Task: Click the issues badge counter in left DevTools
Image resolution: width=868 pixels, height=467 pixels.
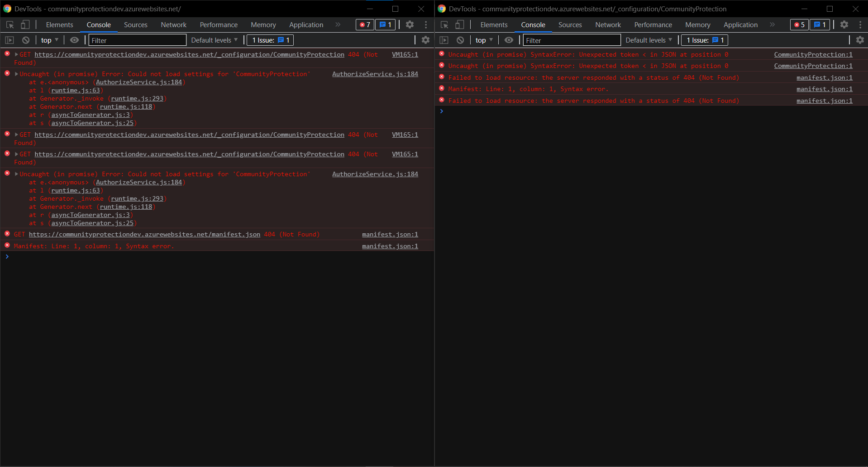Action: tap(386, 25)
